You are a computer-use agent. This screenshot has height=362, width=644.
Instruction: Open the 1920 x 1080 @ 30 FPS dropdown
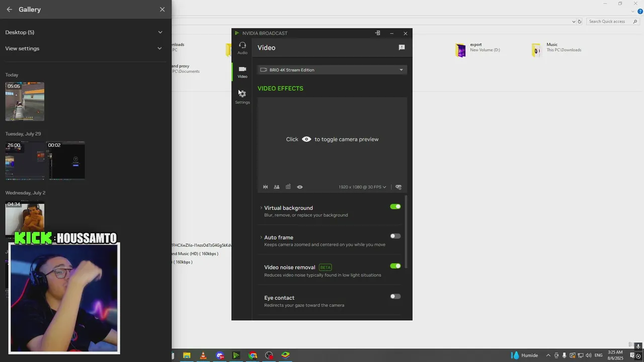(362, 187)
